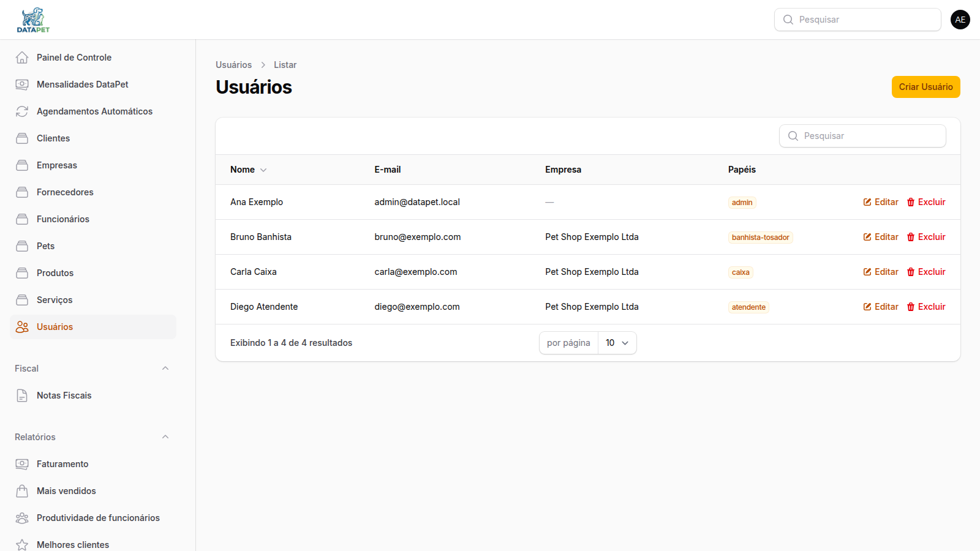Click the Clientes sidebar icon
Screen dimensions: 980x551
click(22, 138)
